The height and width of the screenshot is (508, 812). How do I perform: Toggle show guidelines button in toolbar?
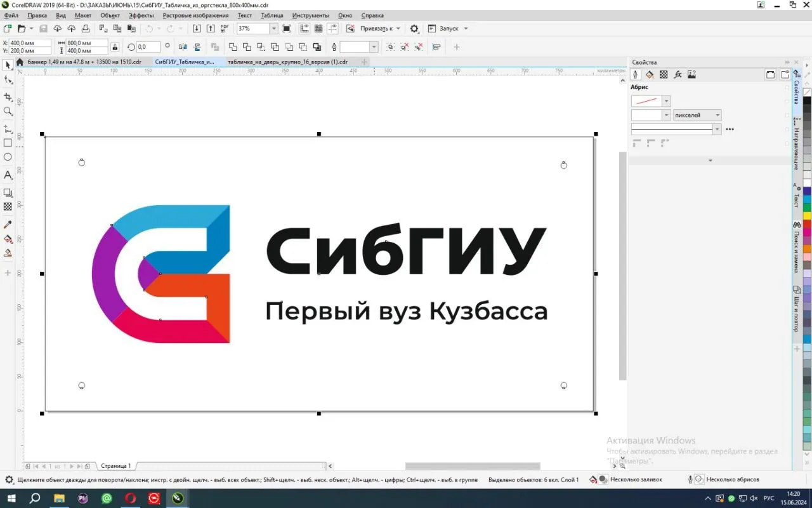click(x=332, y=29)
